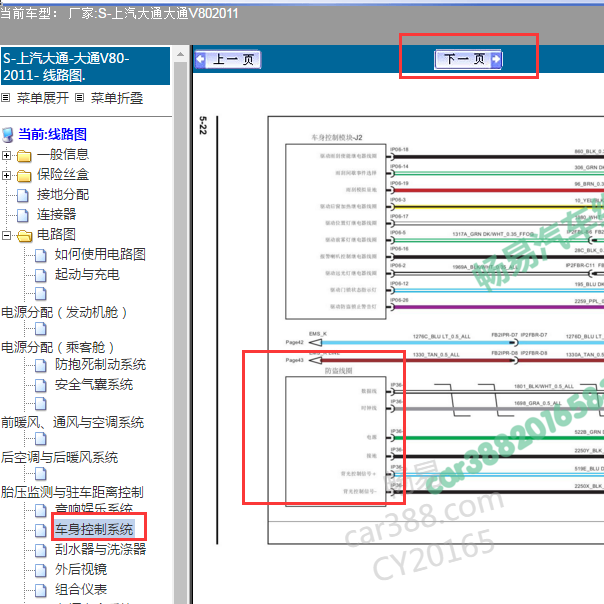Open the 保险丝盒 folder
This screenshot has height=604, width=604.
[x=63, y=174]
